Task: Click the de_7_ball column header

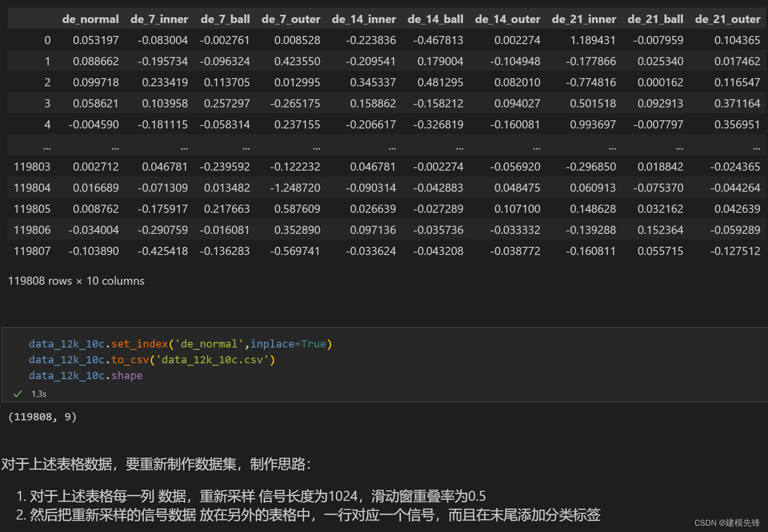Action: (225, 19)
